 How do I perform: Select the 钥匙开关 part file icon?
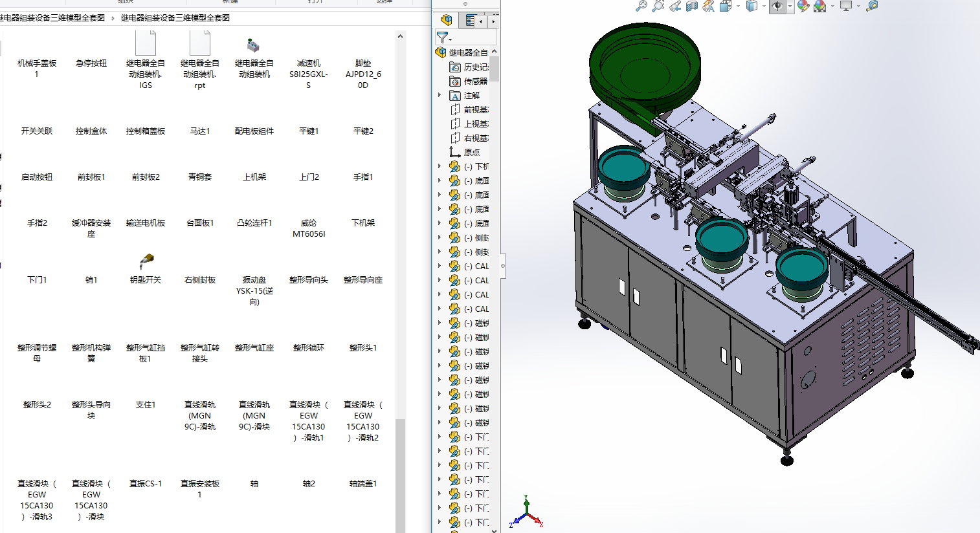[x=146, y=262]
